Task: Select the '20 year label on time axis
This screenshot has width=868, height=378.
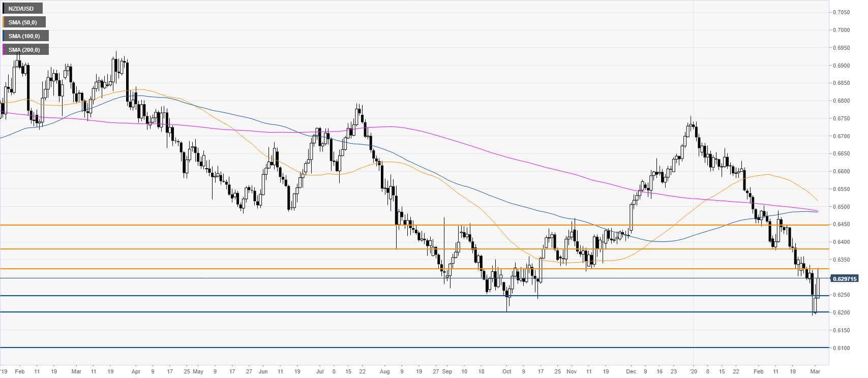Action: pyautogui.click(x=692, y=371)
